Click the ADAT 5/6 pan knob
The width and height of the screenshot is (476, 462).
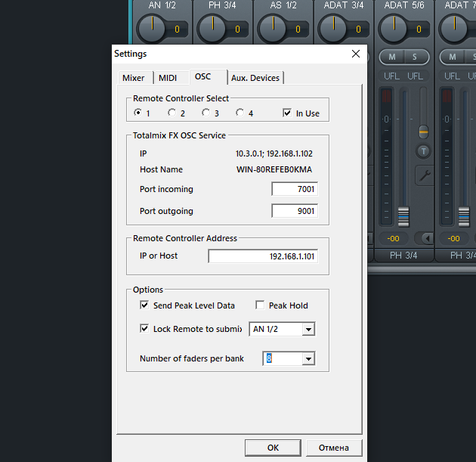point(394,29)
